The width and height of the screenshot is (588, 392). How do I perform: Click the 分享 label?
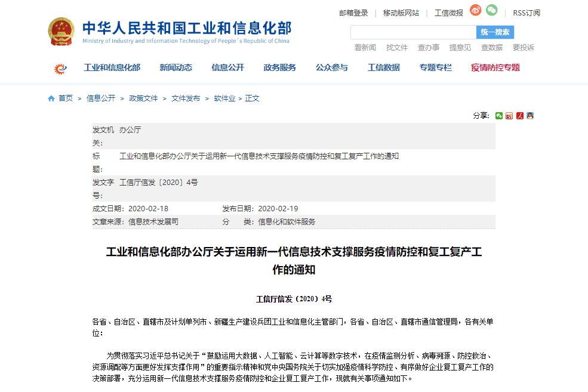point(481,116)
